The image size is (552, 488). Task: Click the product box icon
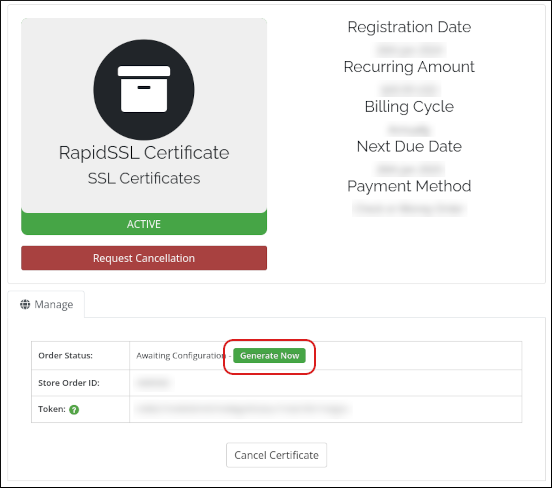144,89
